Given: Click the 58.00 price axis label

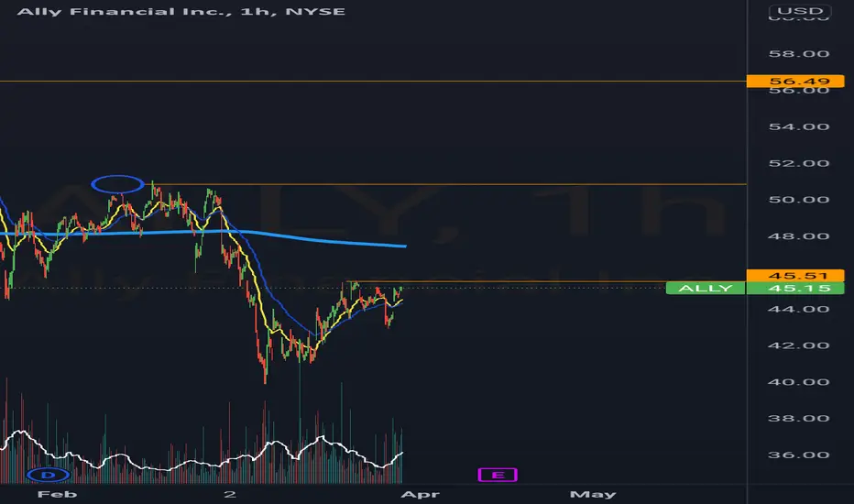Looking at the screenshot, I should point(798,53).
